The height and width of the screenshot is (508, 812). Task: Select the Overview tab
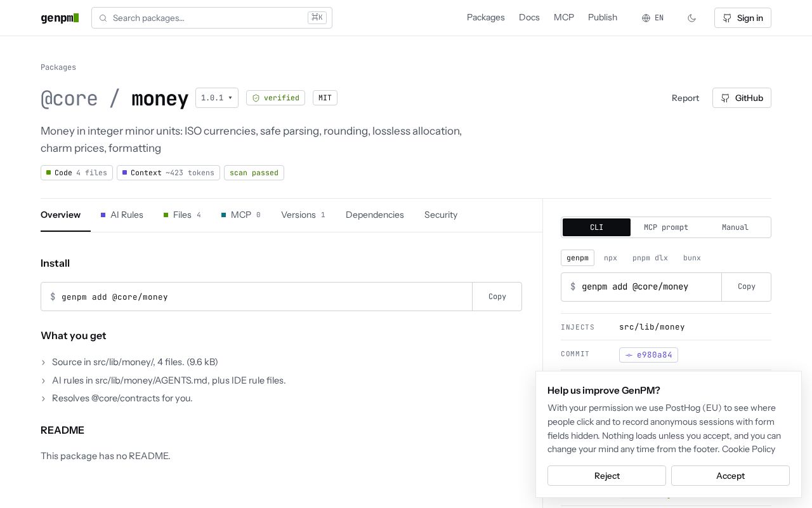[60, 215]
